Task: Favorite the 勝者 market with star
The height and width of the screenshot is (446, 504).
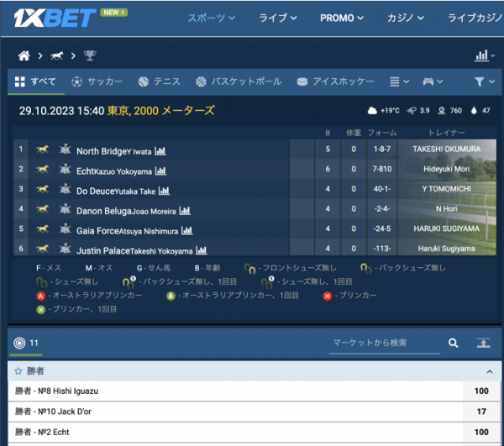Action: pos(18,371)
